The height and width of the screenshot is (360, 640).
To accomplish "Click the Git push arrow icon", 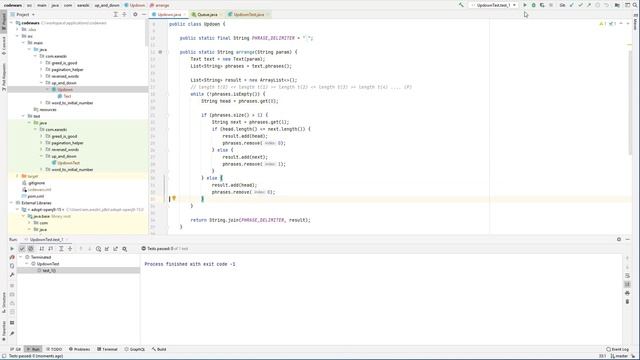I will (x=589, y=5).
